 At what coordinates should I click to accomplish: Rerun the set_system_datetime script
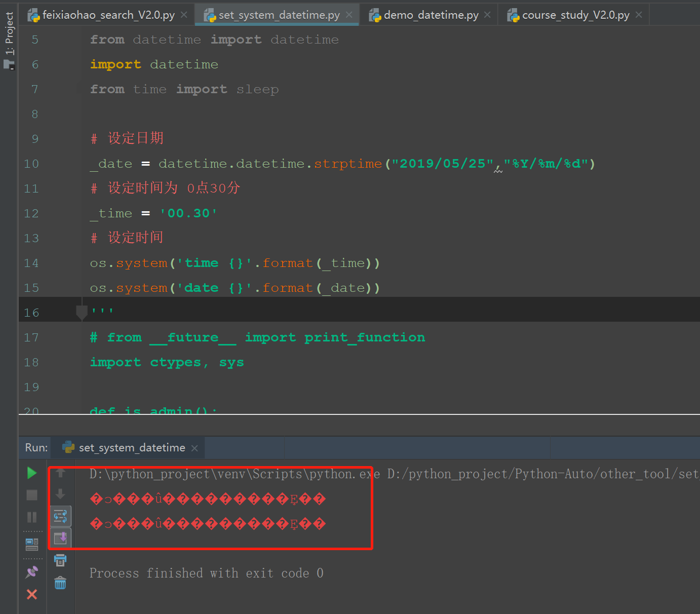pos(32,473)
